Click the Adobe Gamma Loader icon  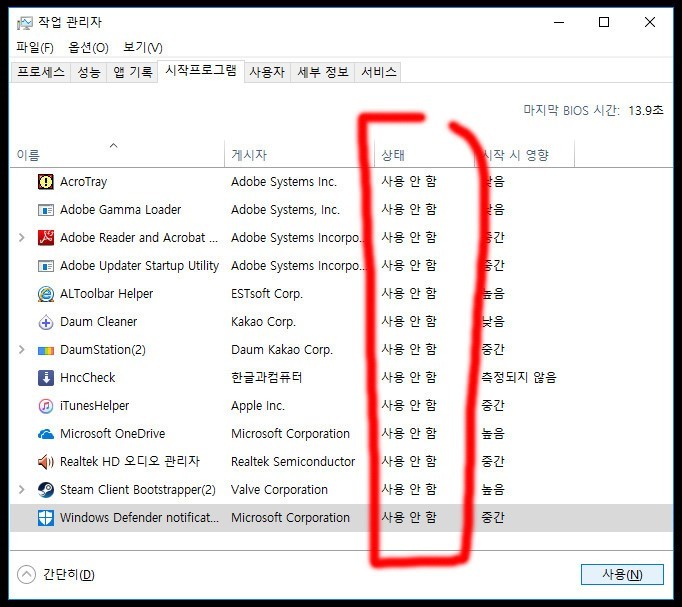[46, 210]
